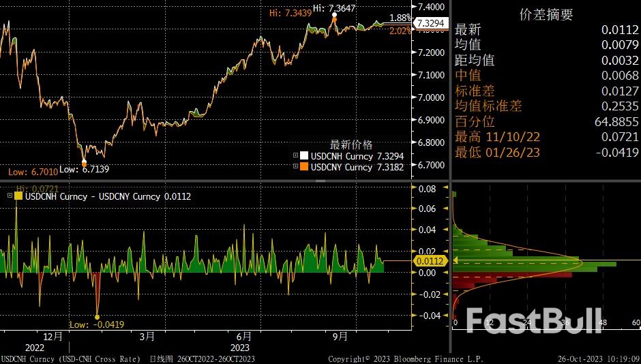
Task: Click the yellow 0.0112 spread value tag
Action: (x=430, y=261)
